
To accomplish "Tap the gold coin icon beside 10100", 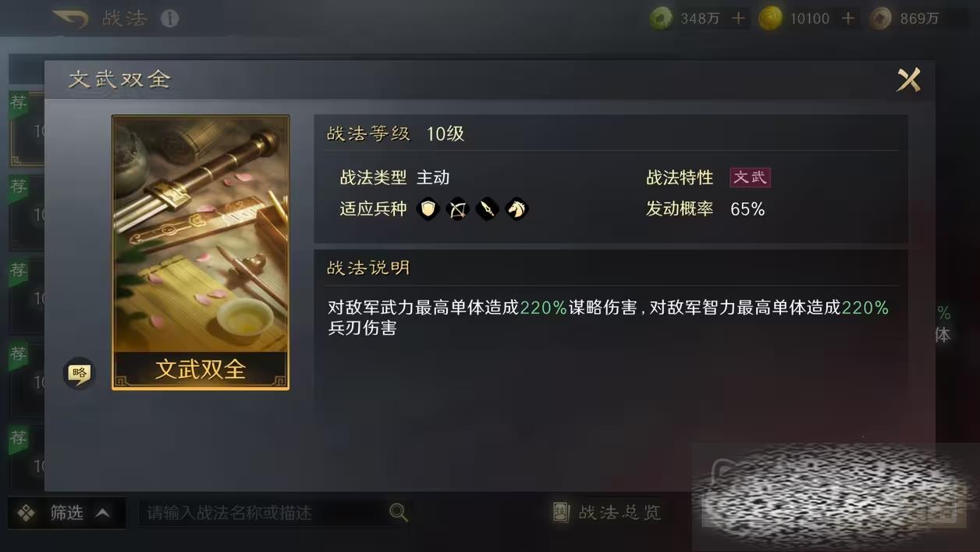I will [x=770, y=19].
